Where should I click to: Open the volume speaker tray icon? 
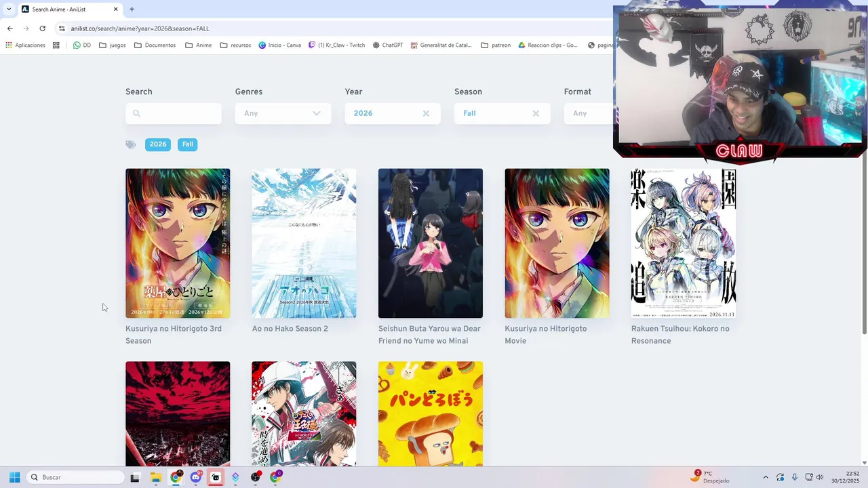pyautogui.click(x=820, y=477)
